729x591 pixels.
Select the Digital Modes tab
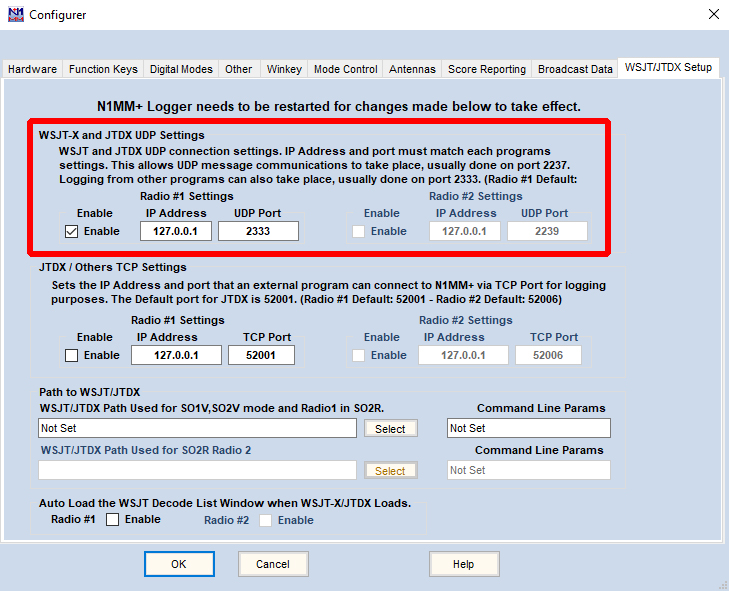[x=181, y=69]
